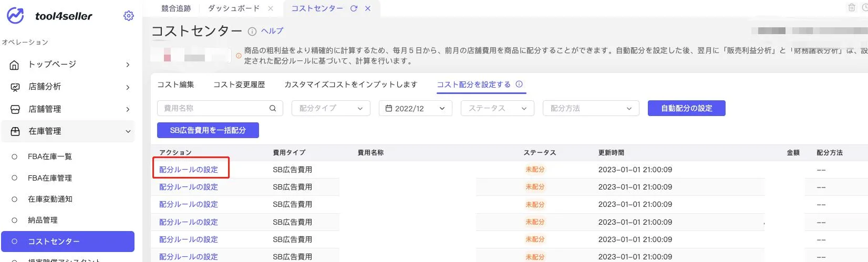Click 配分ルールの設定 in the fourth row
This screenshot has height=262, width=868.
[x=189, y=222]
